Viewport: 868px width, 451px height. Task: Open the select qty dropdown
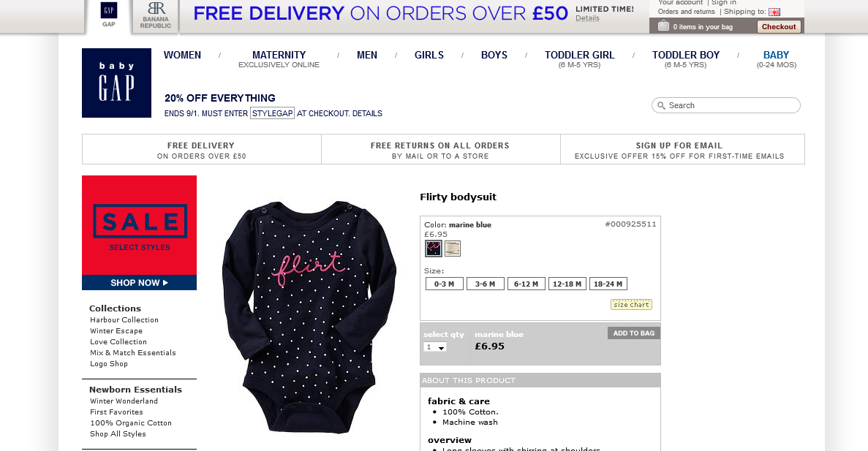434,347
